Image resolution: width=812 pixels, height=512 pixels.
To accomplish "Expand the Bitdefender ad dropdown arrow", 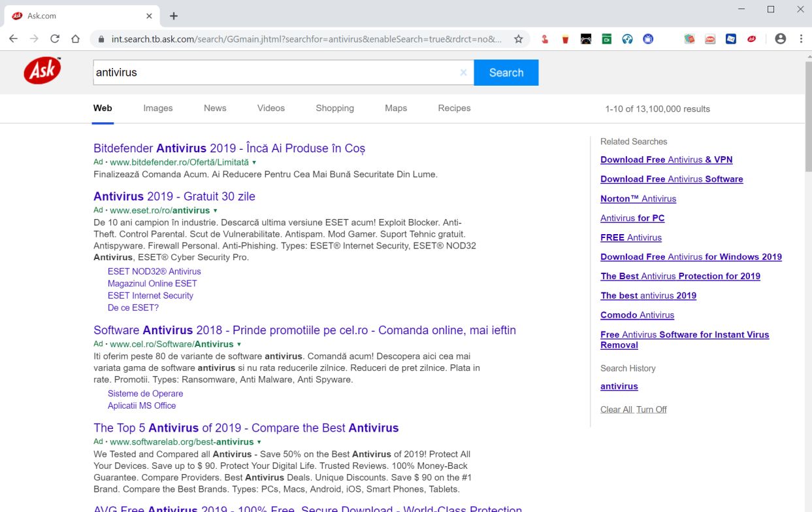I will click(254, 162).
